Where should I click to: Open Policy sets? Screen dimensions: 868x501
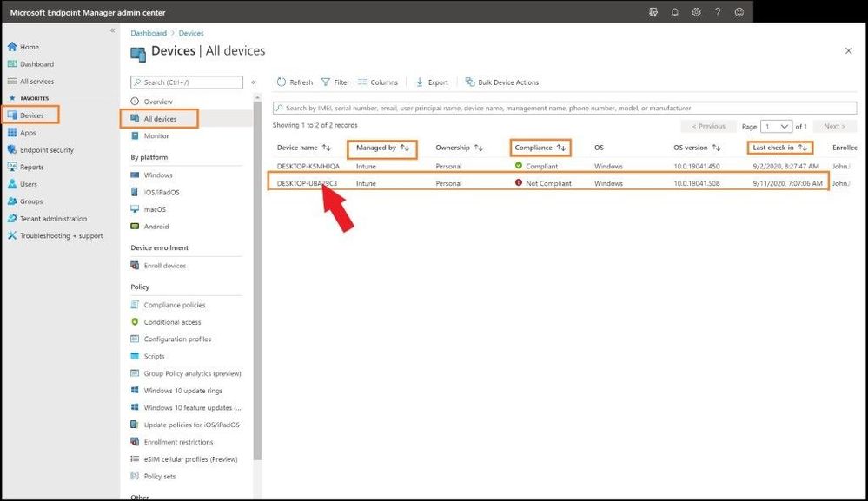[153, 477]
